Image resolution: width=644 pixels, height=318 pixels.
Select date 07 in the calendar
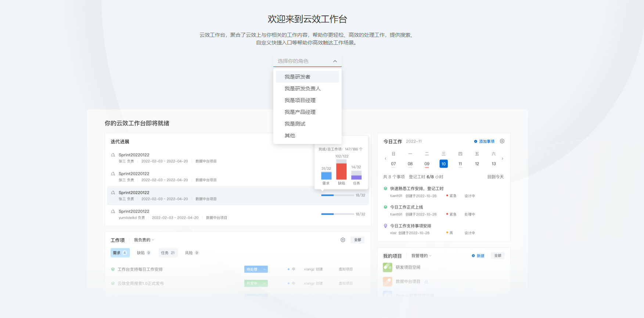coord(393,164)
